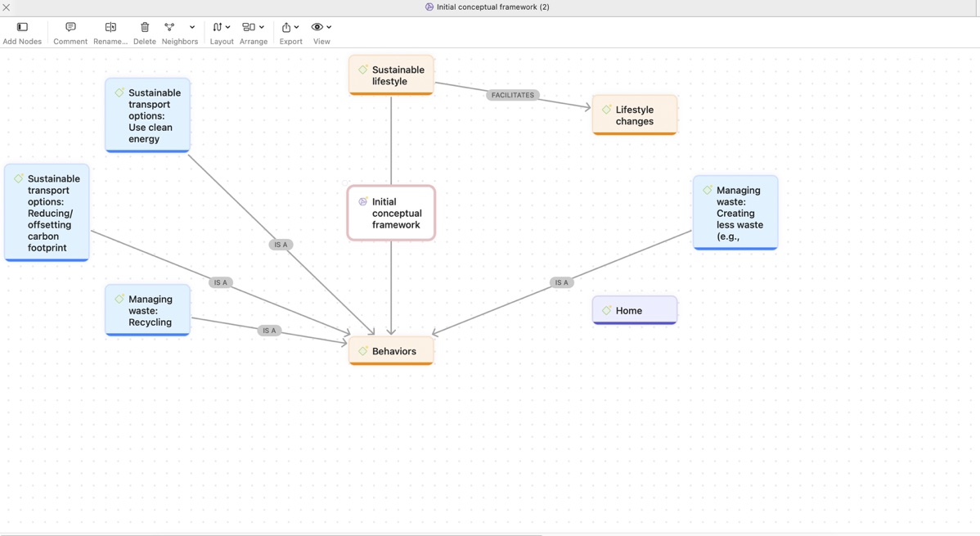Open the Arrange dropdown arrow

tap(261, 27)
